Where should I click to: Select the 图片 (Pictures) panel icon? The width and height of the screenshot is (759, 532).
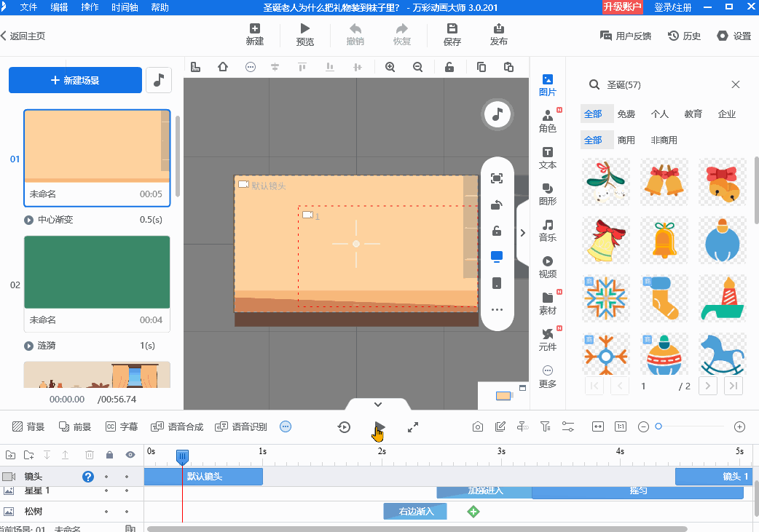(548, 86)
